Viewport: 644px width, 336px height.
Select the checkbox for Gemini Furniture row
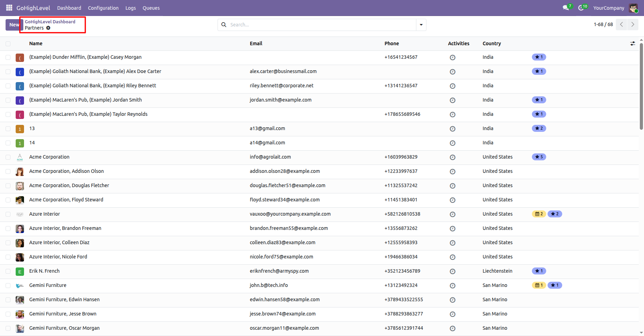8,286
